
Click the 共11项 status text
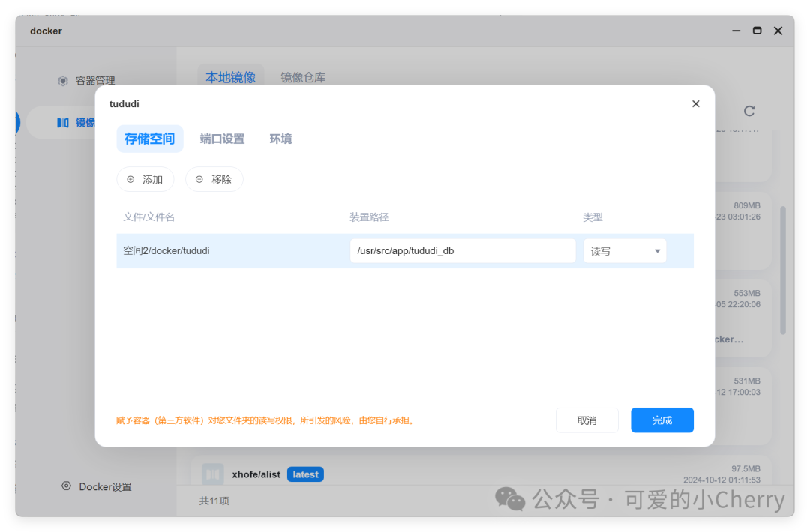[x=214, y=501]
